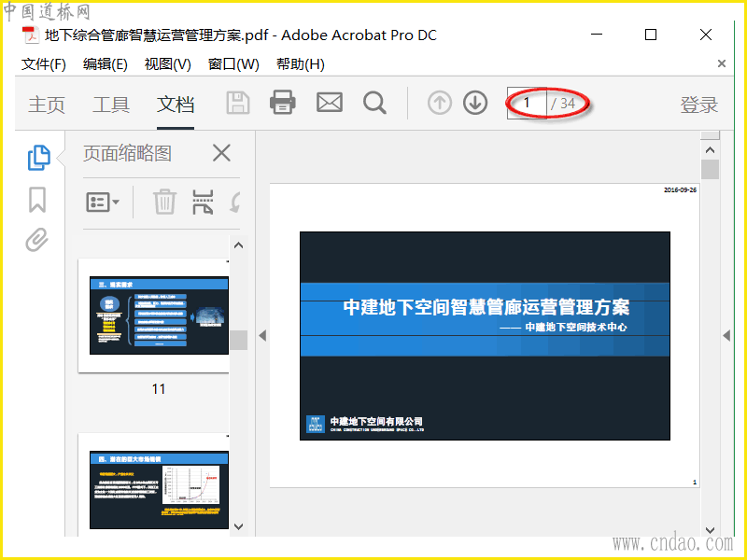747x560 pixels.
Task: Expand the right tools pane arrow
Action: (x=726, y=336)
